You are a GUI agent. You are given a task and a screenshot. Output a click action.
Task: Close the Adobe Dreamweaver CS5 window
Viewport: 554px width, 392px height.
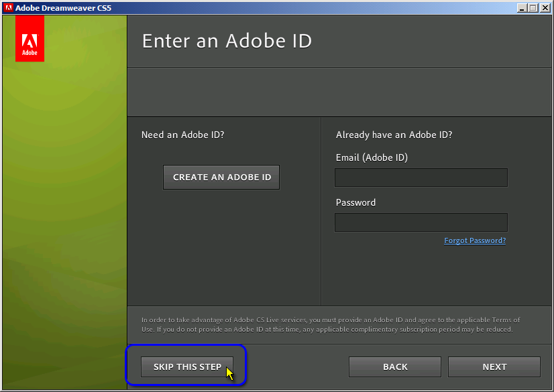coord(545,8)
